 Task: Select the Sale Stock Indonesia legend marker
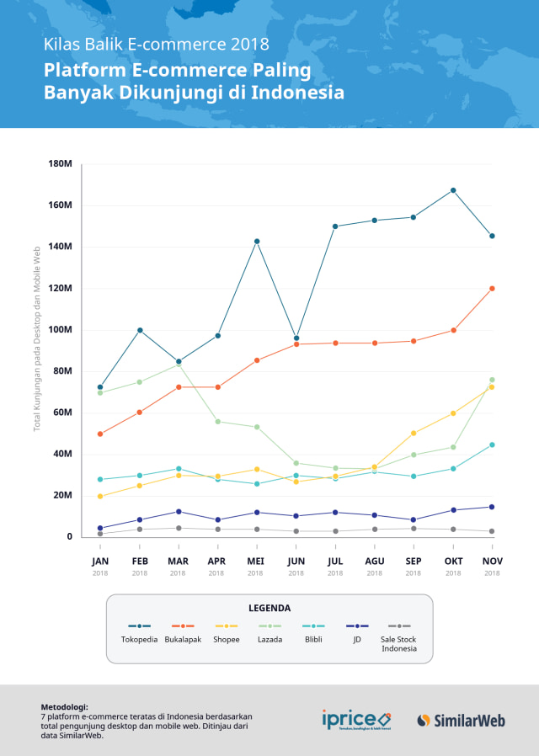point(399,626)
